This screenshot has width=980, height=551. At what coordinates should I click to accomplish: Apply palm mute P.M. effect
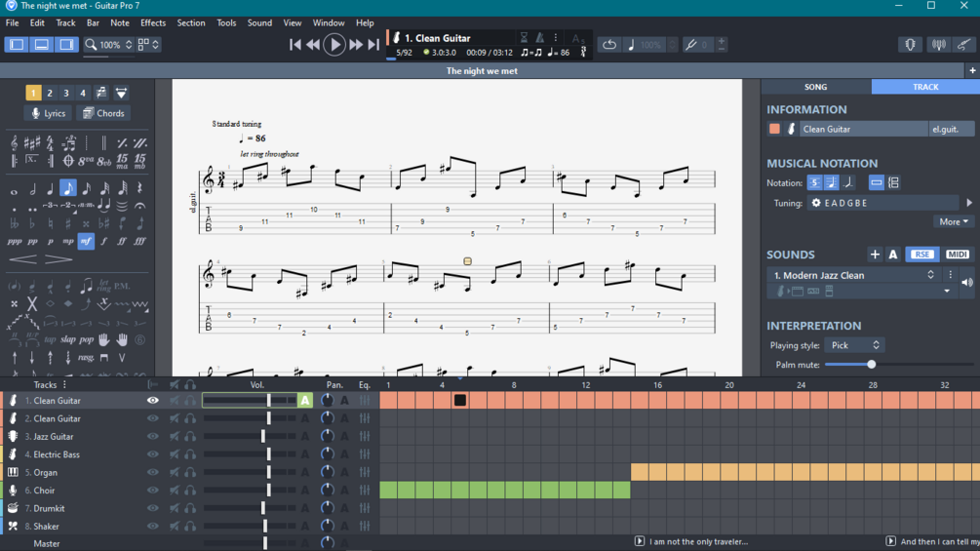(x=122, y=286)
